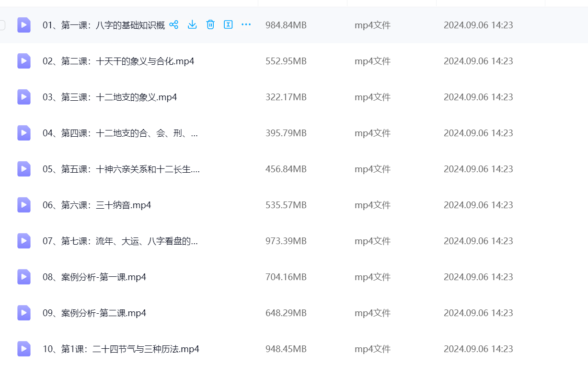Open file 03、第三课：十二地支的象义.mp4

coord(110,97)
